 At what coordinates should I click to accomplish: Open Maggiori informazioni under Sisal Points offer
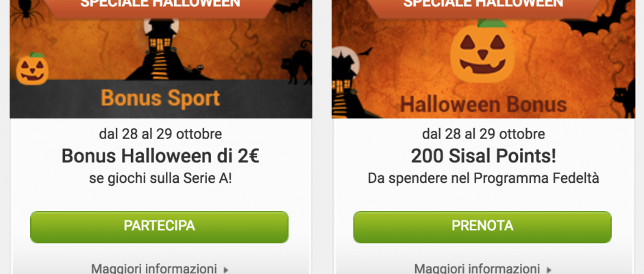click(477, 269)
